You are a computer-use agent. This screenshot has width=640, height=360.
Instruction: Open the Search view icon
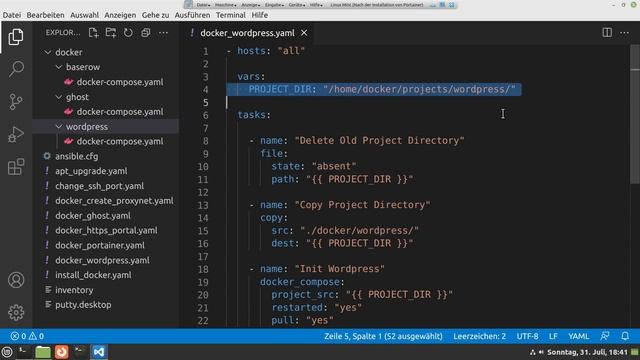pyautogui.click(x=16, y=69)
